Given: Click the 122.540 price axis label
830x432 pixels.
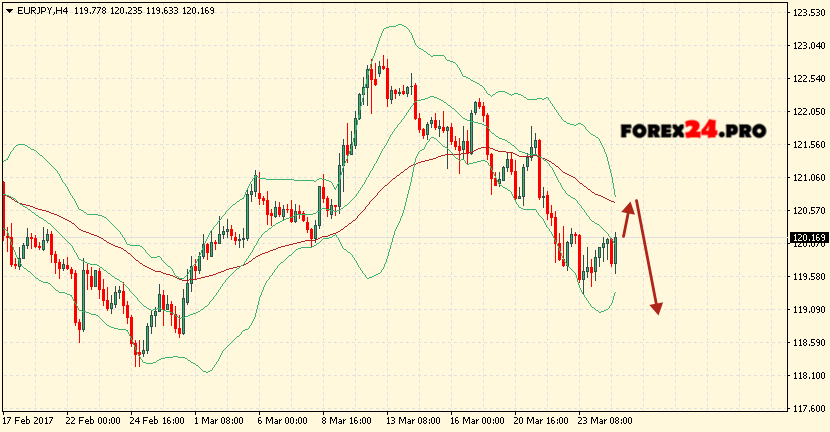Looking at the screenshot, I should pyautogui.click(x=808, y=79).
